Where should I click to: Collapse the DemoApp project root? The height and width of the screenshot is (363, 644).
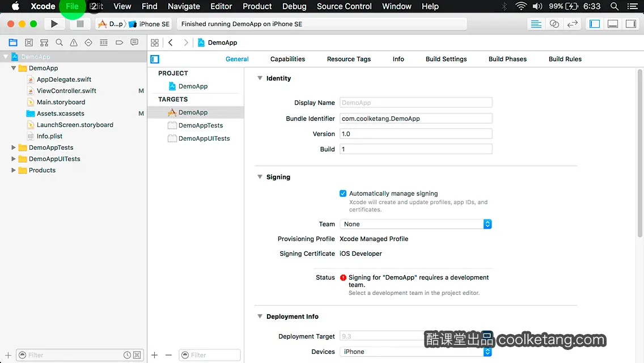[x=6, y=57]
